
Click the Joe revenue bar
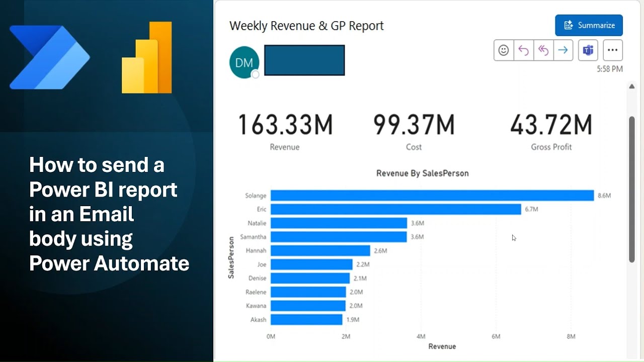[311, 264]
